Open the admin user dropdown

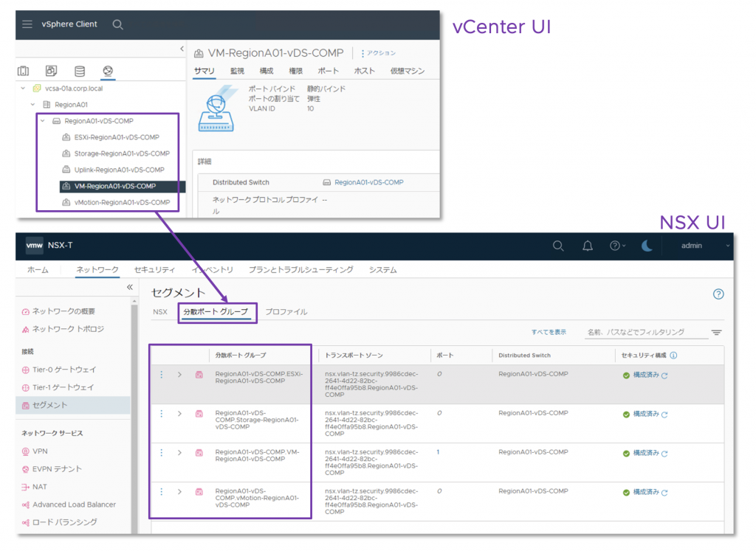tap(705, 246)
